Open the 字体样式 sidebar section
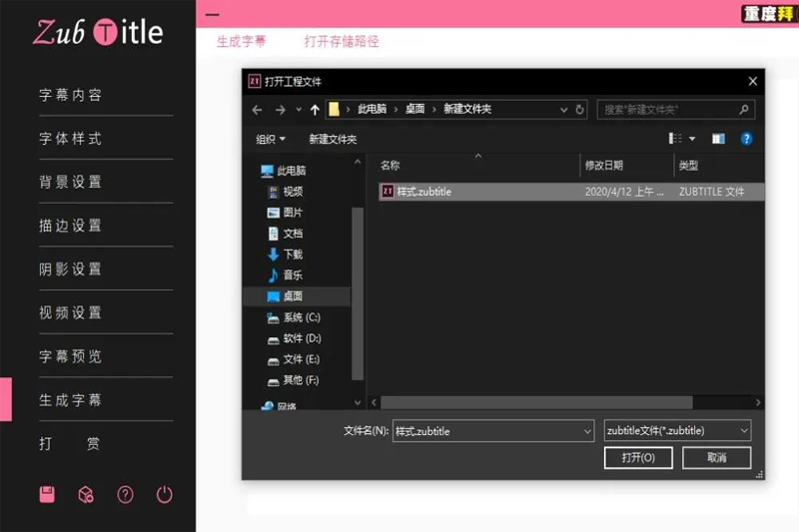The image size is (799, 532). click(70, 139)
